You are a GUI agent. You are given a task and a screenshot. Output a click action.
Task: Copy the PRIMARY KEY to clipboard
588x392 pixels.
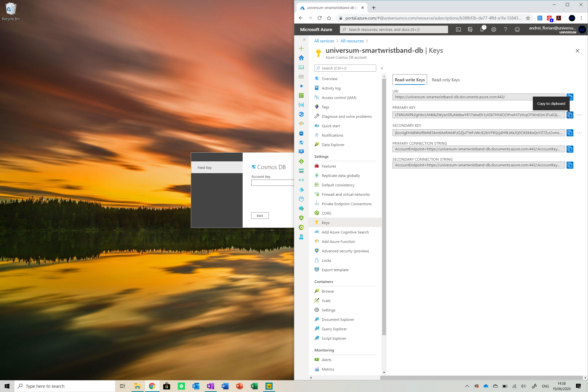point(570,115)
